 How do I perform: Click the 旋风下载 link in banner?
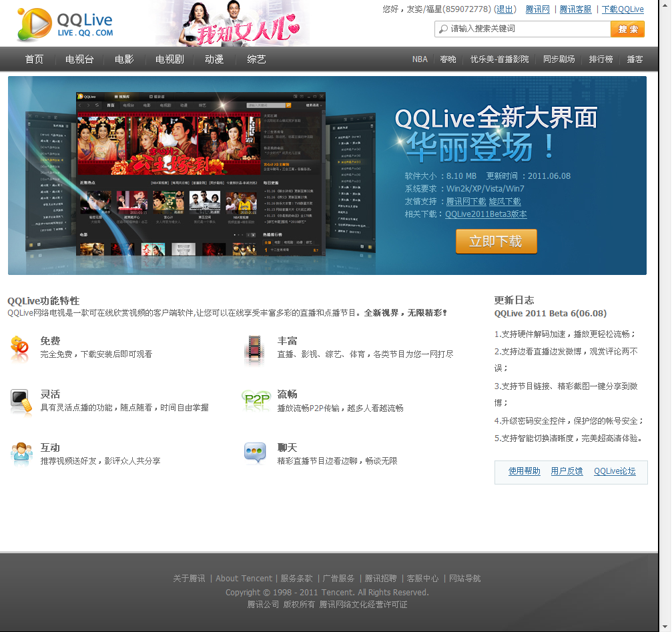(x=505, y=202)
